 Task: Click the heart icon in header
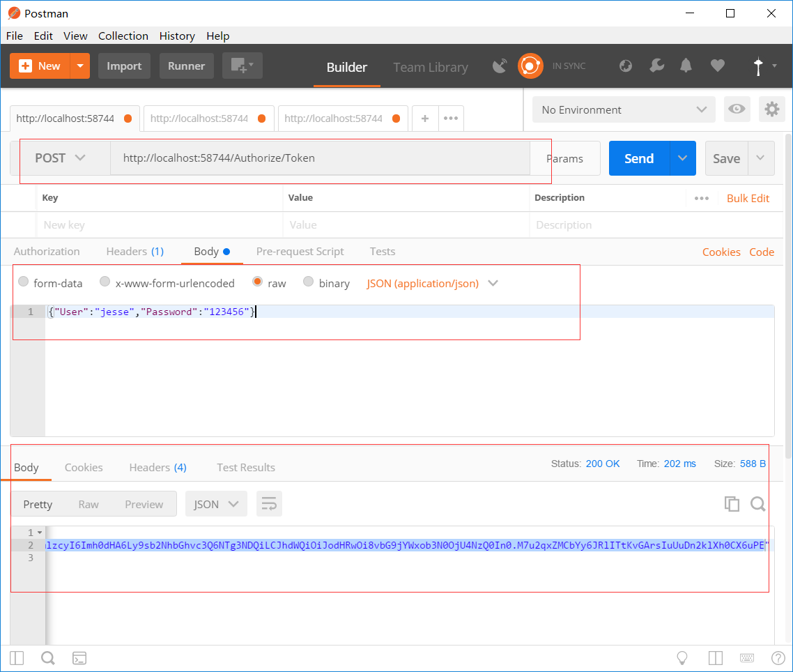pyautogui.click(x=717, y=66)
